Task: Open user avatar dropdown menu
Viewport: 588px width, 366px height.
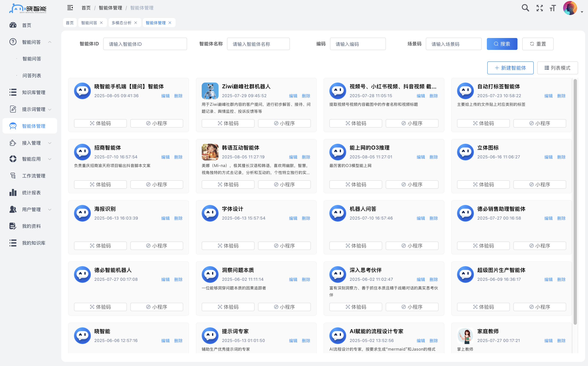Action: 570,8
